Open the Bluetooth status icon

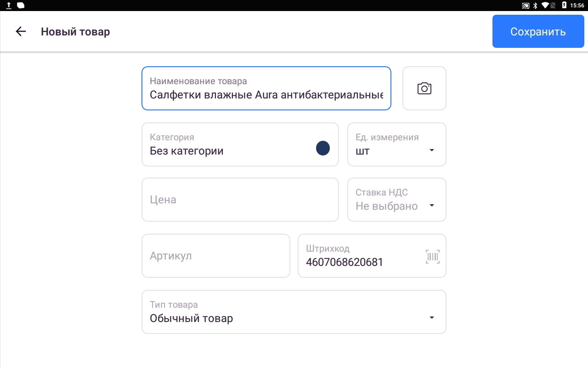535,6
